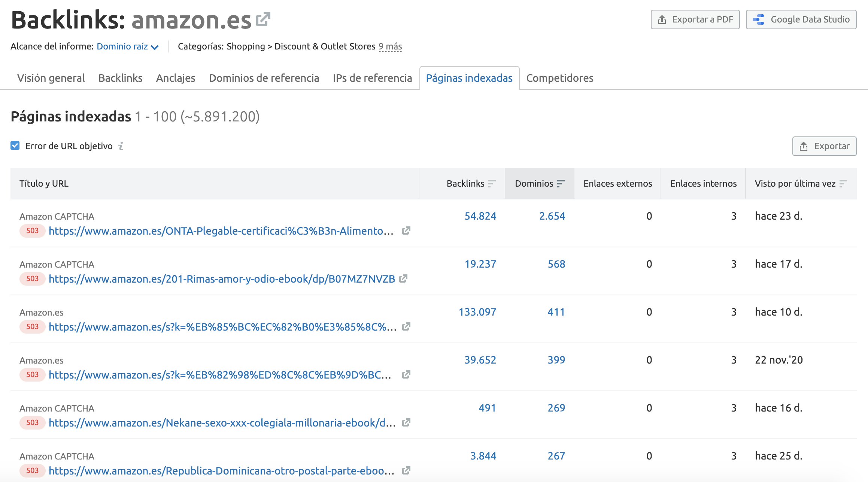Expand Dominio raíz scope dropdown

tap(128, 46)
